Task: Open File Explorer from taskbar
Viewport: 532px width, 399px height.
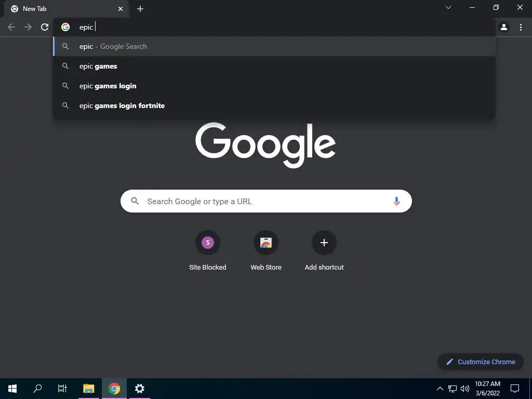Action: click(x=88, y=389)
